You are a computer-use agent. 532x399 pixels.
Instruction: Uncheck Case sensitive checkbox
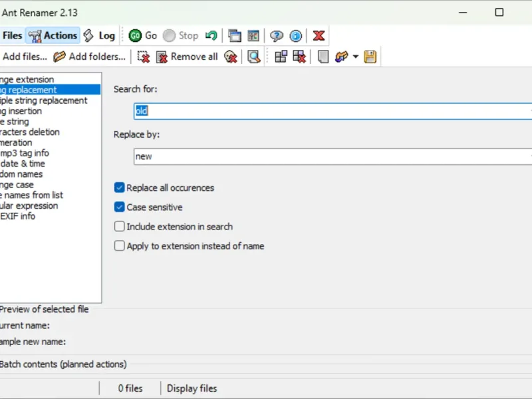click(x=119, y=207)
